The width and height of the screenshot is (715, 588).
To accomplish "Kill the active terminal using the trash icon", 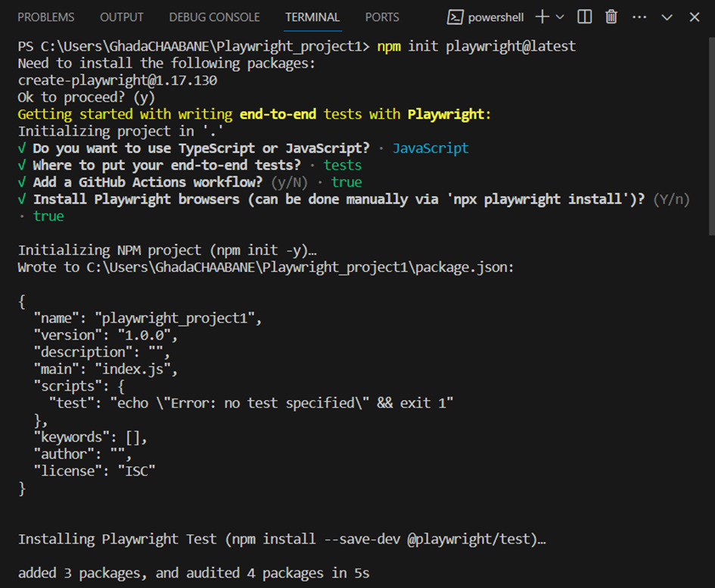I will click(x=611, y=17).
